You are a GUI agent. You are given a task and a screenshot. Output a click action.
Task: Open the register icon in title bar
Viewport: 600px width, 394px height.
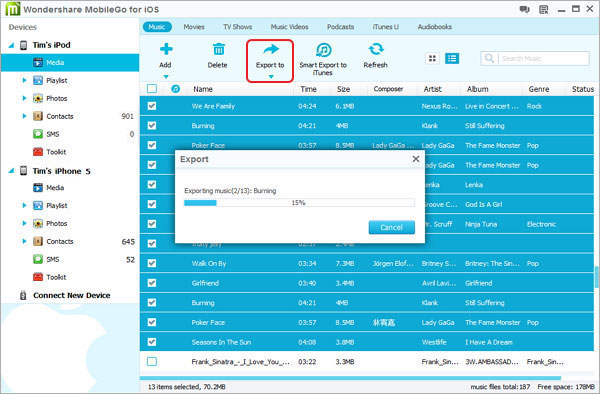coord(543,9)
